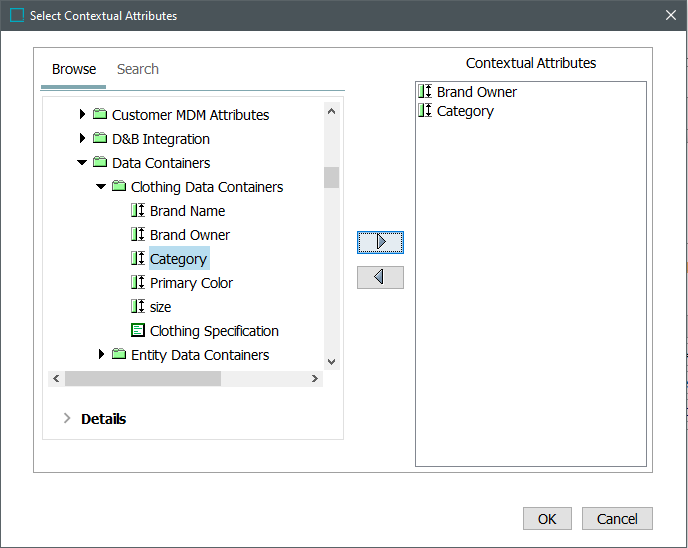
Task: Click the tree's horizontal scrollbar thumb
Action: click(143, 379)
